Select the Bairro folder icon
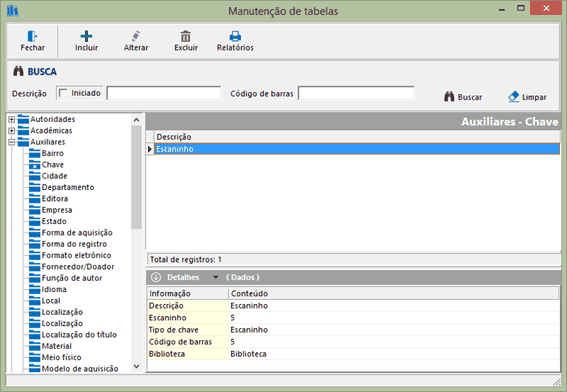567x392 pixels. [x=35, y=153]
